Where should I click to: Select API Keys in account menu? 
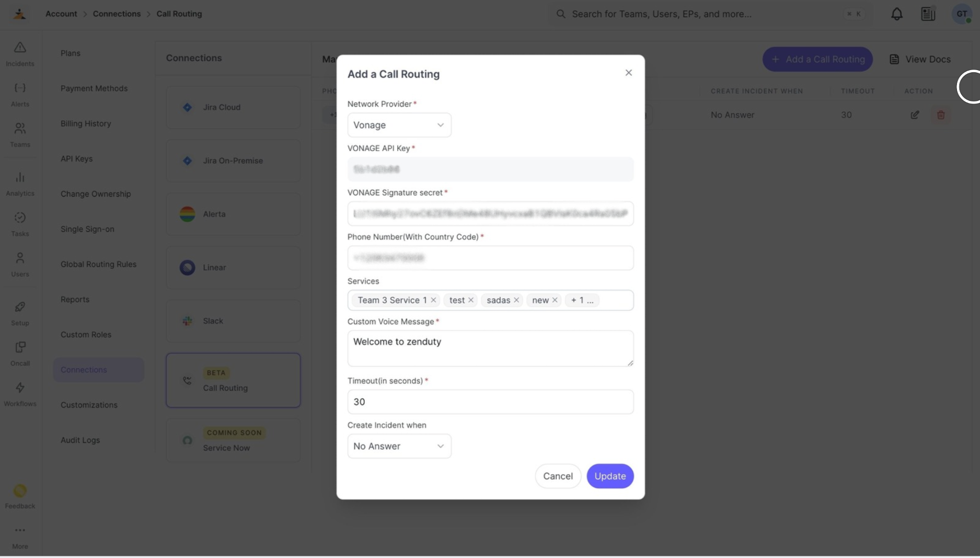point(76,158)
